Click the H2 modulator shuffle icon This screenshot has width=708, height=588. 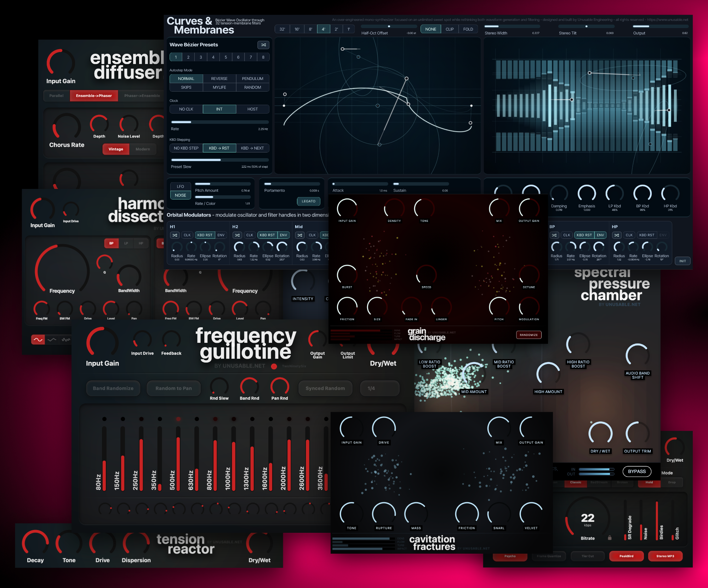point(237,235)
